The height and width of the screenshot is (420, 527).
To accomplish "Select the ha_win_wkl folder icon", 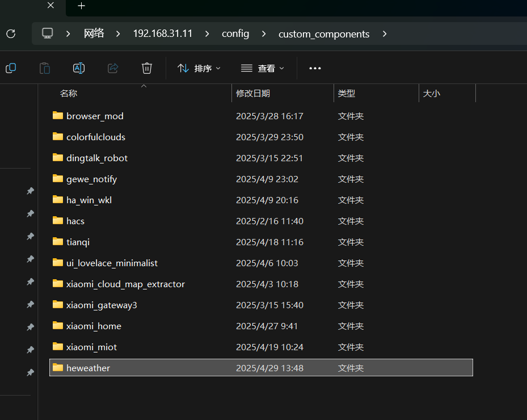I will point(58,199).
